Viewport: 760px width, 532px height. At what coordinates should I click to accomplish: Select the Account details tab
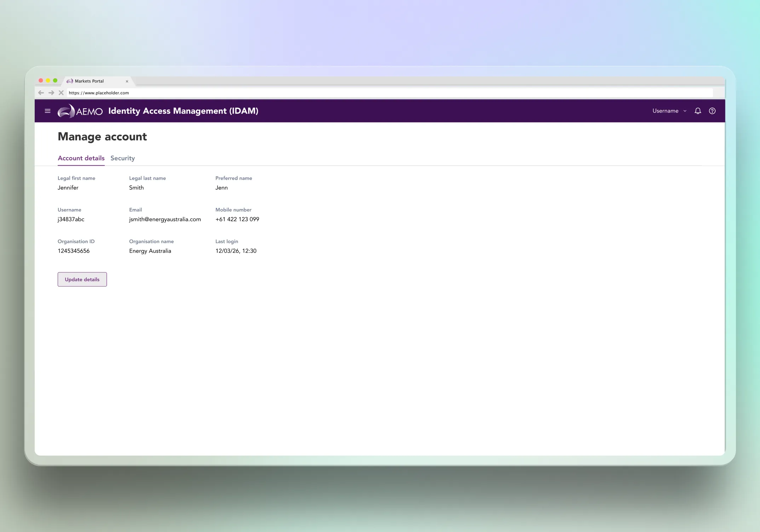point(81,158)
